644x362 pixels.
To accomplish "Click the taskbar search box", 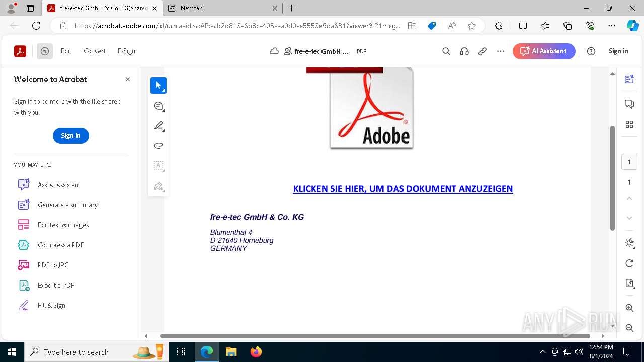I will point(96,352).
